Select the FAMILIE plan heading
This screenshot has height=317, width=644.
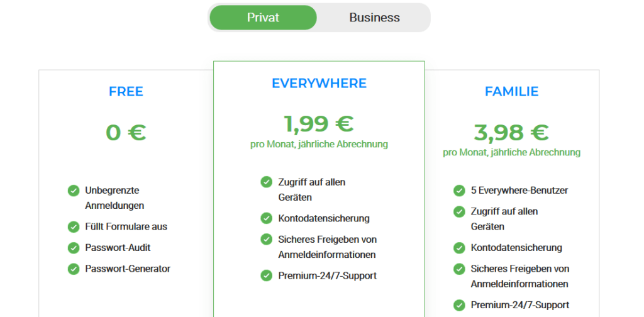[511, 92]
